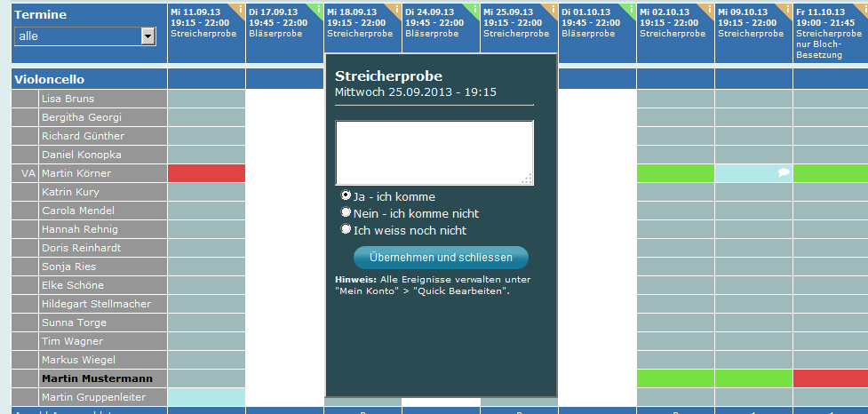The image size is (868, 414).
Task: Select 'Nein - ich komme nicht' radio option
Action: (x=346, y=212)
